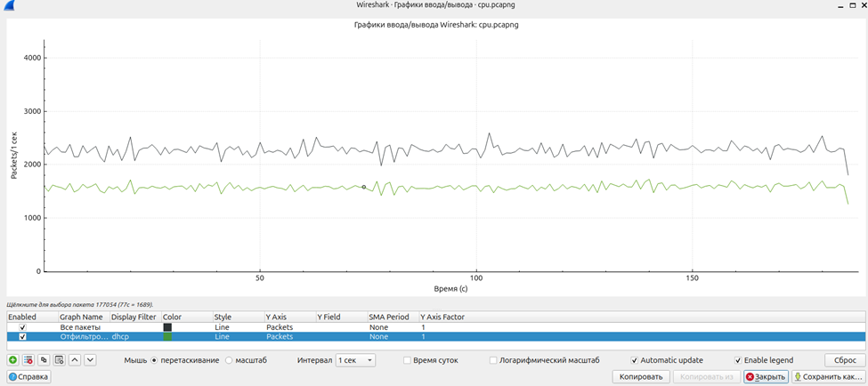Click the dark color swatch of Все пакеты
Viewport: 868px width, 386px height.
tap(167, 327)
